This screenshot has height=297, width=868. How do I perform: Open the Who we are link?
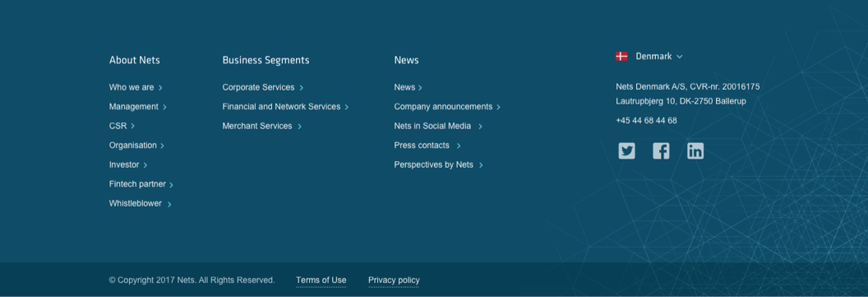132,87
